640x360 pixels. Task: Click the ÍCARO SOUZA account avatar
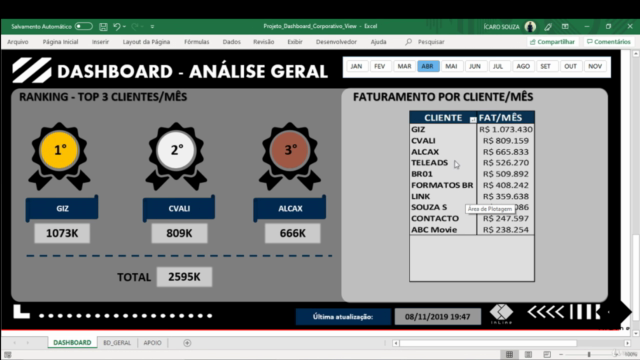tap(530, 27)
